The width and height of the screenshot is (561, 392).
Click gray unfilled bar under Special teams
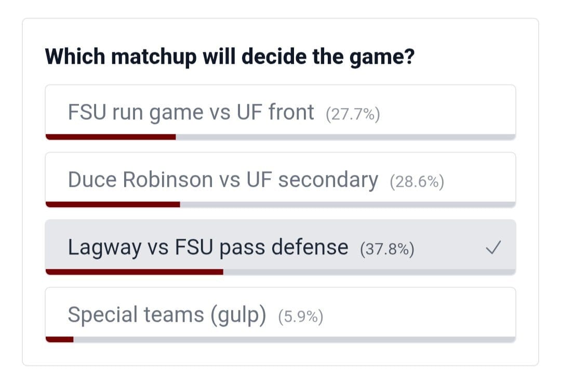(294, 340)
